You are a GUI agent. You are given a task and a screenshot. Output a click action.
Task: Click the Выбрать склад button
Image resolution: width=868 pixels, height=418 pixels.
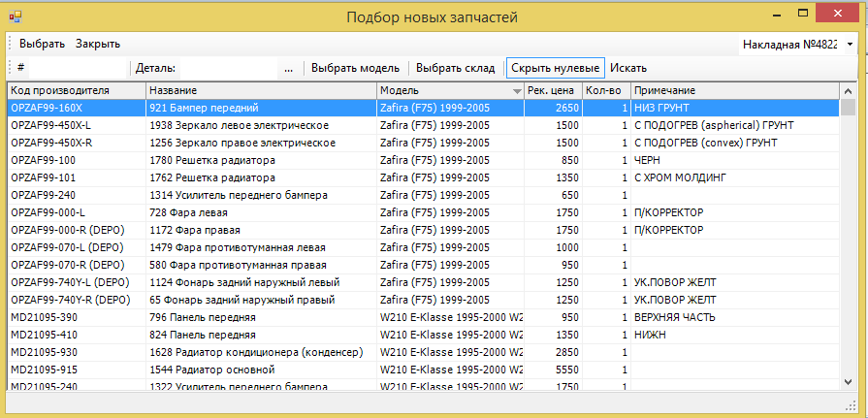455,68
